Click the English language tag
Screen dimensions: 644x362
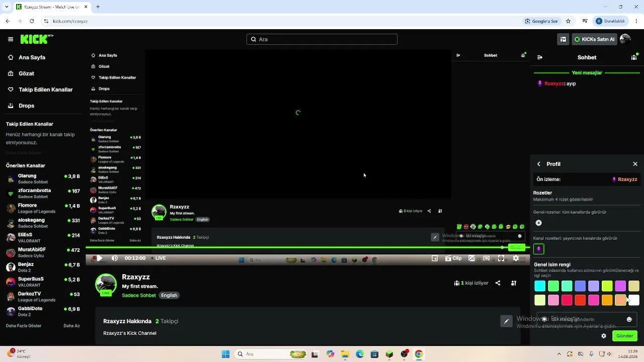tap(169, 296)
